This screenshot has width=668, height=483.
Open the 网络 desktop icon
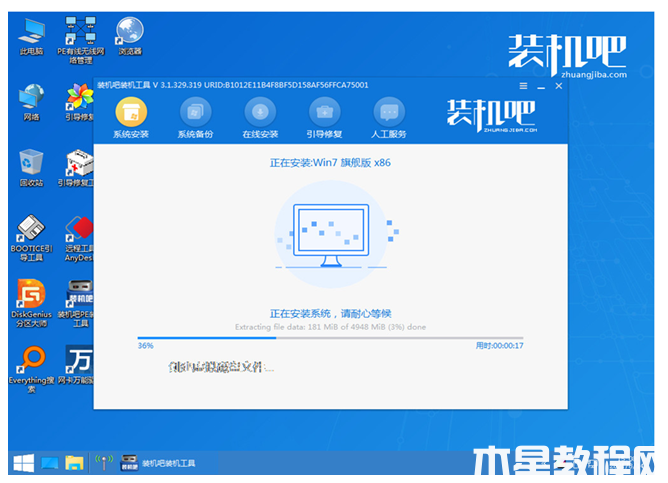click(x=32, y=102)
